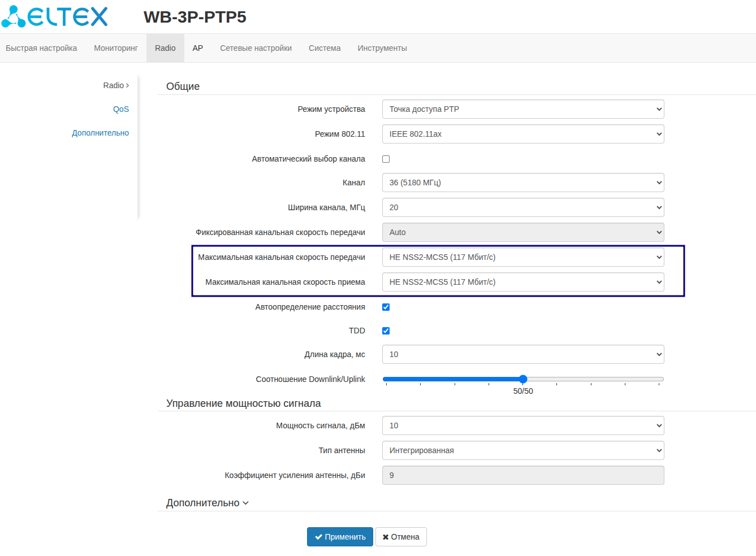Viewport: 756px width, 556px height.
Task: Click the Downlink/Uplink ratio slider handle
Action: click(523, 379)
